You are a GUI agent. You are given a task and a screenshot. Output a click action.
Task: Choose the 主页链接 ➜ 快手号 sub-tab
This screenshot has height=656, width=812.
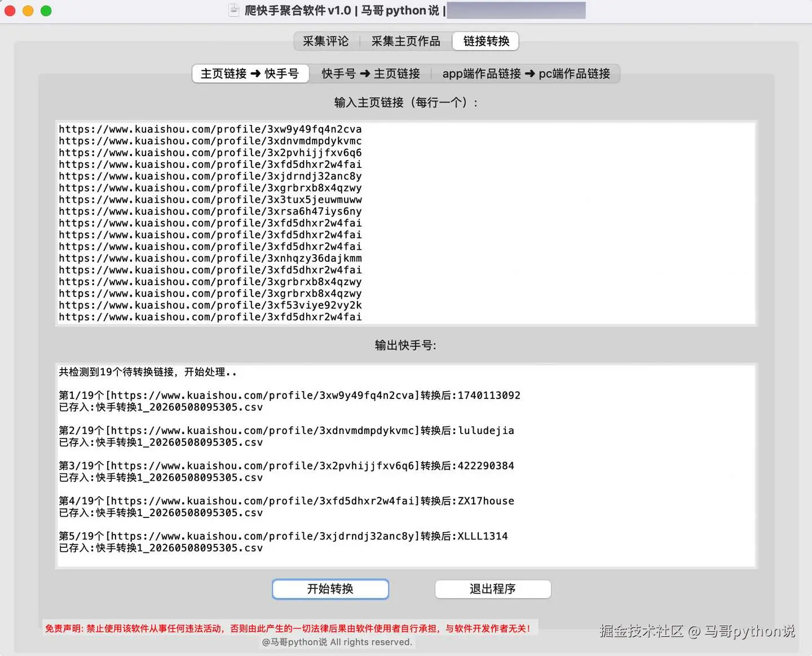(250, 74)
